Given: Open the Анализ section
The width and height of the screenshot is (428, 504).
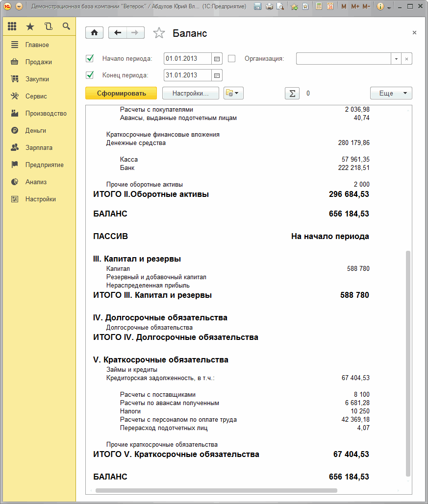Looking at the screenshot, I should [40, 182].
